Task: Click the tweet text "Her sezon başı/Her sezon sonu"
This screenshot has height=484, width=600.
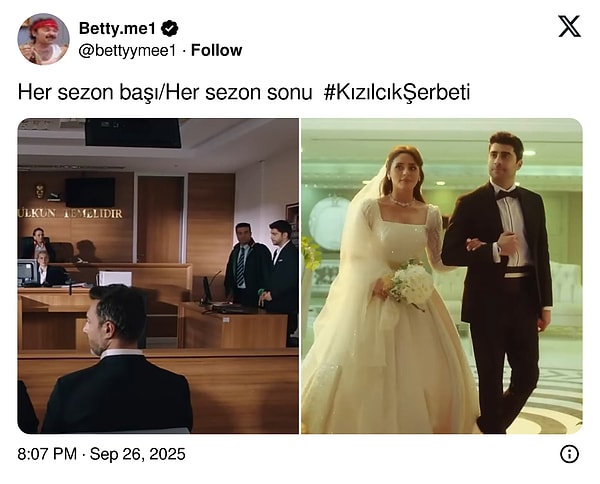Action: tap(165, 93)
